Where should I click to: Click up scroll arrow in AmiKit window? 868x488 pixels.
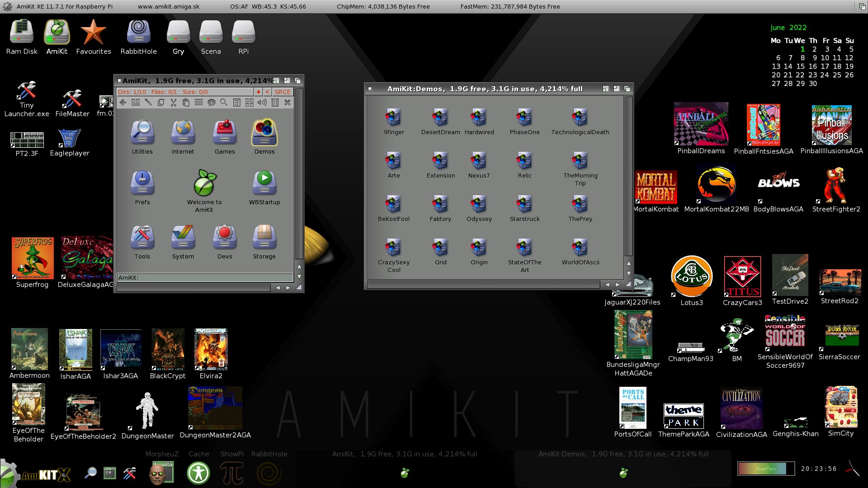(299, 267)
